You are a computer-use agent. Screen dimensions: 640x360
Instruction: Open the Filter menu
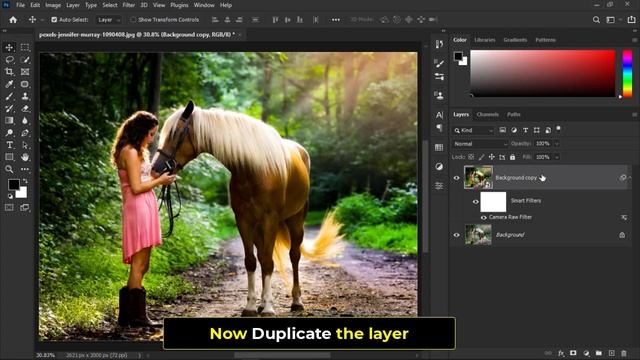point(129,5)
